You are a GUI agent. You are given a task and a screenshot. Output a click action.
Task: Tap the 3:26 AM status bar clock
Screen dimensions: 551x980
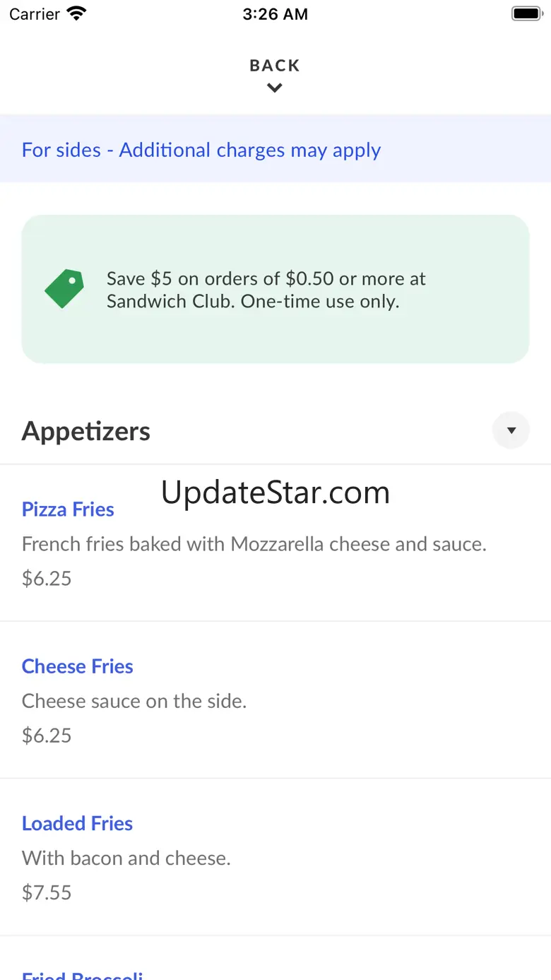coord(275,14)
